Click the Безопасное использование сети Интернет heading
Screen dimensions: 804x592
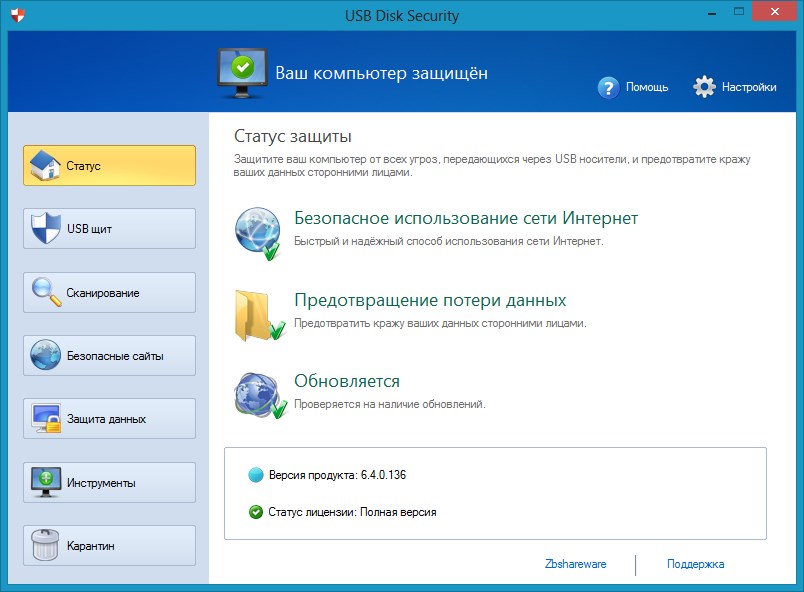pos(466,218)
